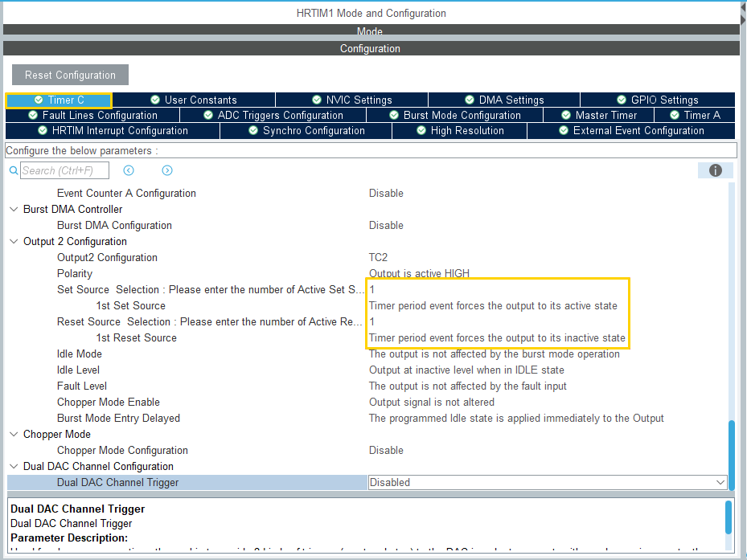The image size is (747, 560).
Task: Open the Synchro Configuration tab
Action: [x=306, y=130]
